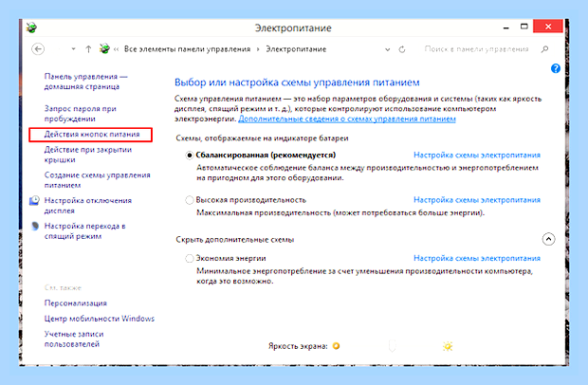
Task: Select 'Экономия энергии' radio button
Action: [x=190, y=258]
